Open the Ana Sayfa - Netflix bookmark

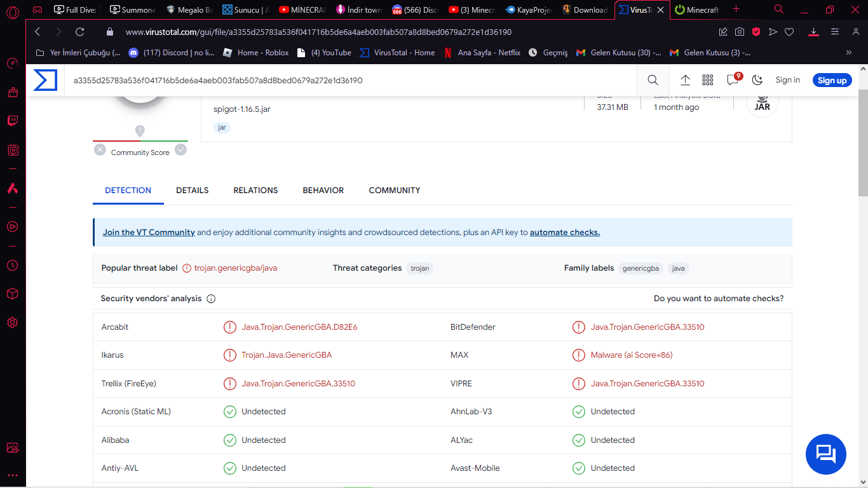[x=482, y=53]
